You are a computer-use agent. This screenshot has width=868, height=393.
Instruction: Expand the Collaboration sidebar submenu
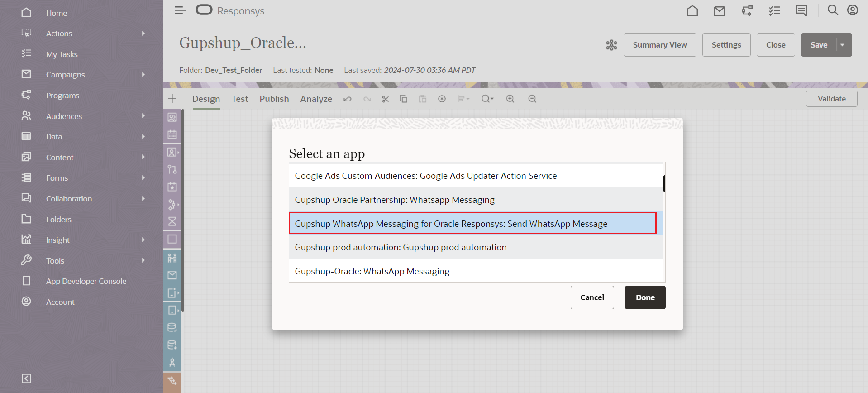(143, 199)
